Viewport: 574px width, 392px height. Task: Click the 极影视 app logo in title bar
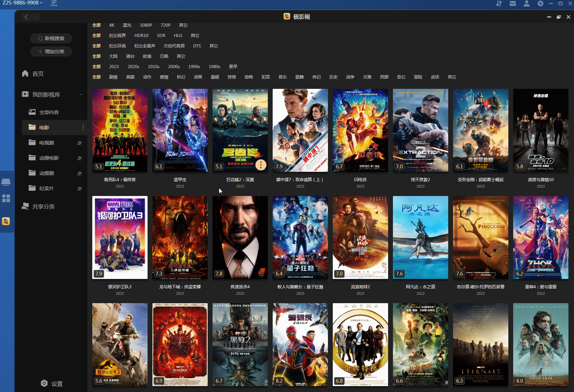[x=287, y=17]
